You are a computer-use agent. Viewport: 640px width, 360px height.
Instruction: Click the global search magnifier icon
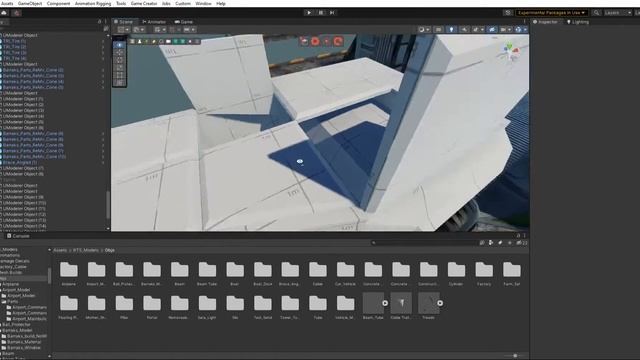(x=596, y=13)
